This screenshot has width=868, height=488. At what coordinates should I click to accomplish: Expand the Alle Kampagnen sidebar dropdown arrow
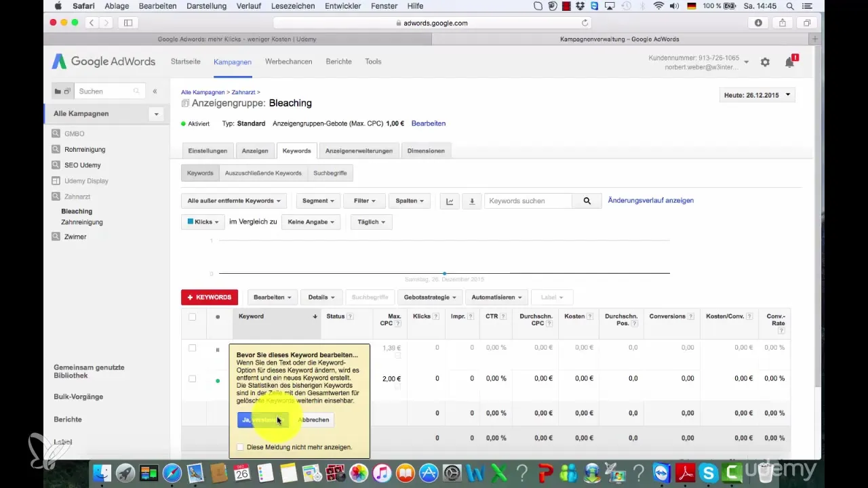pos(157,114)
